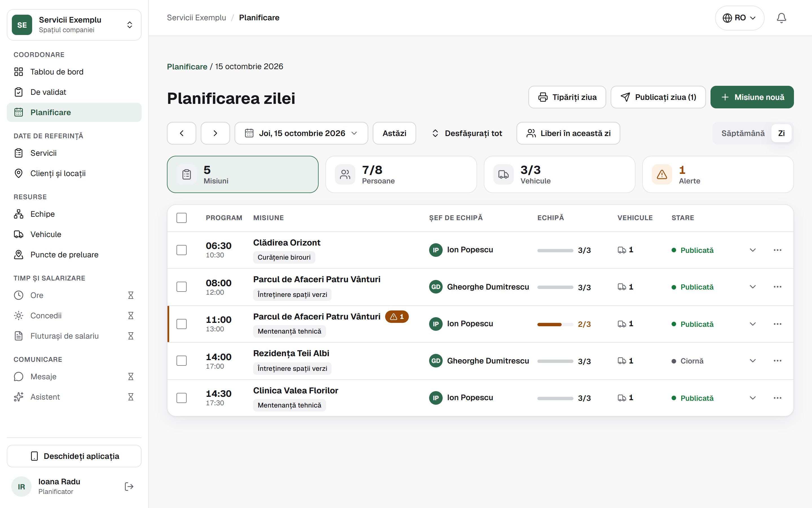Click Tipăriți ziua button
Image resolution: width=812 pixels, height=508 pixels.
click(x=567, y=97)
